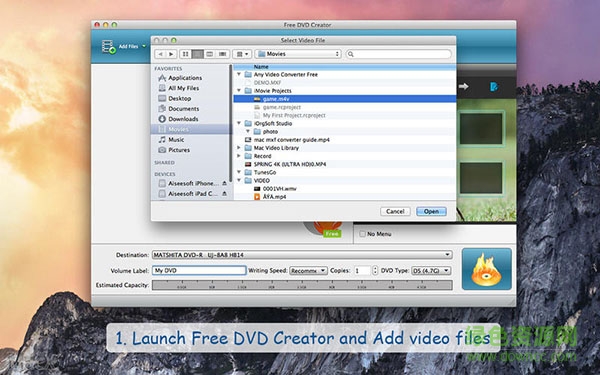Screen dimensions: 600x375
Task: Expand the Record folder
Action: (x=239, y=156)
